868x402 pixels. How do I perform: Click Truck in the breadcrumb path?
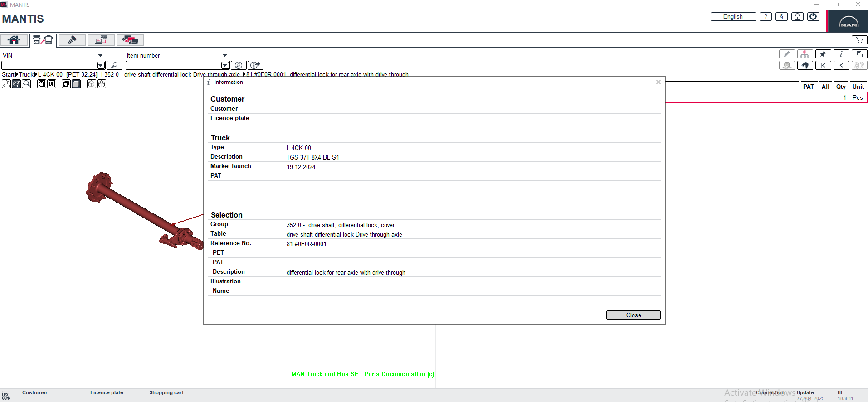(x=26, y=74)
